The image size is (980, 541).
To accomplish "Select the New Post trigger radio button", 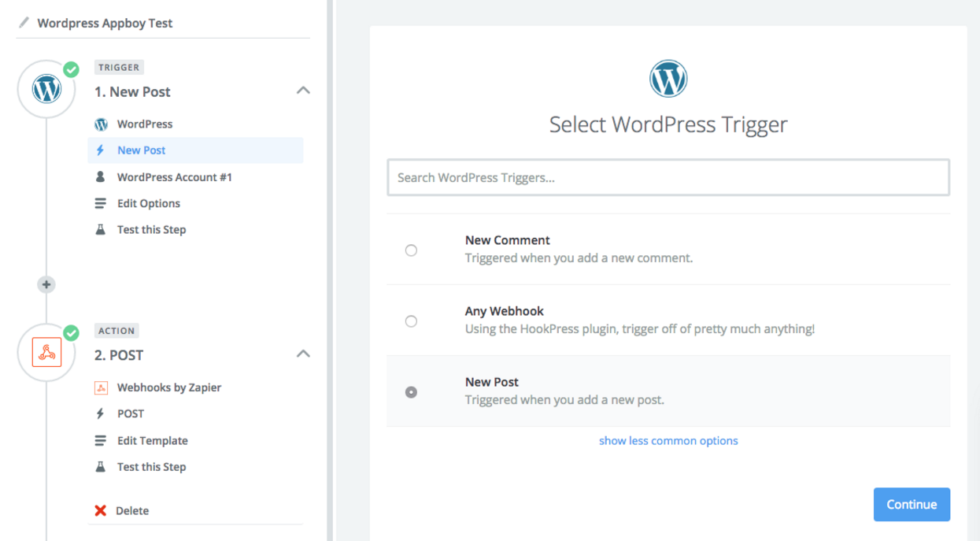I will [x=411, y=391].
